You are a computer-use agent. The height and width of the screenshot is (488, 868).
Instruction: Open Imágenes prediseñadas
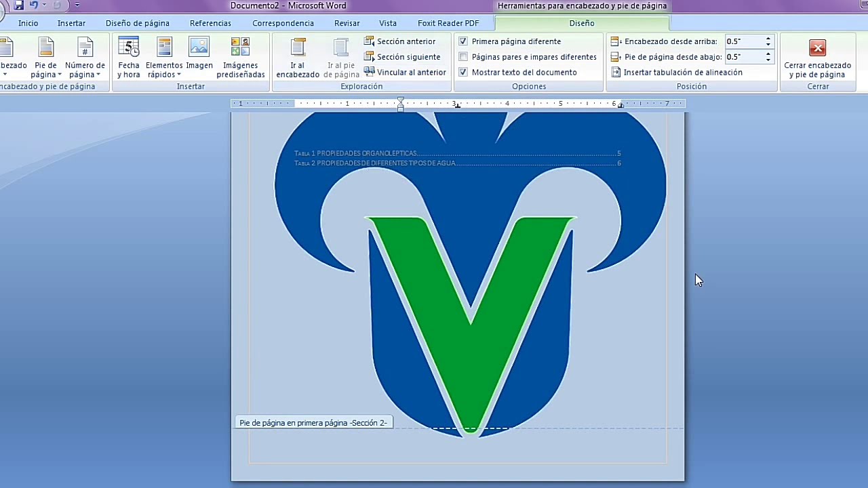tap(241, 58)
